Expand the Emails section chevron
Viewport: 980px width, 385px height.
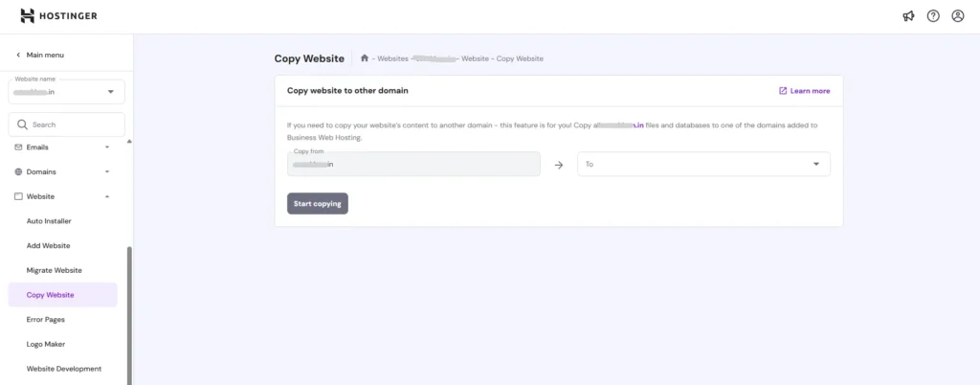(x=107, y=147)
